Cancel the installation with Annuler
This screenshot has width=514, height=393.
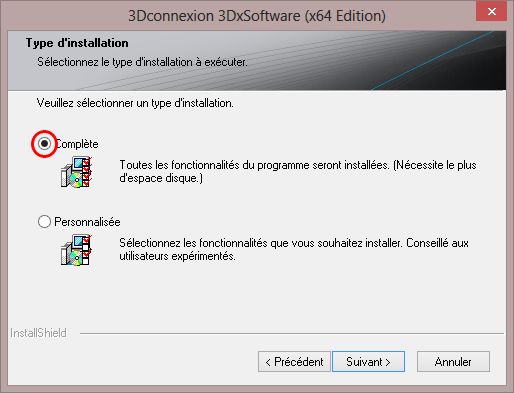point(453,362)
